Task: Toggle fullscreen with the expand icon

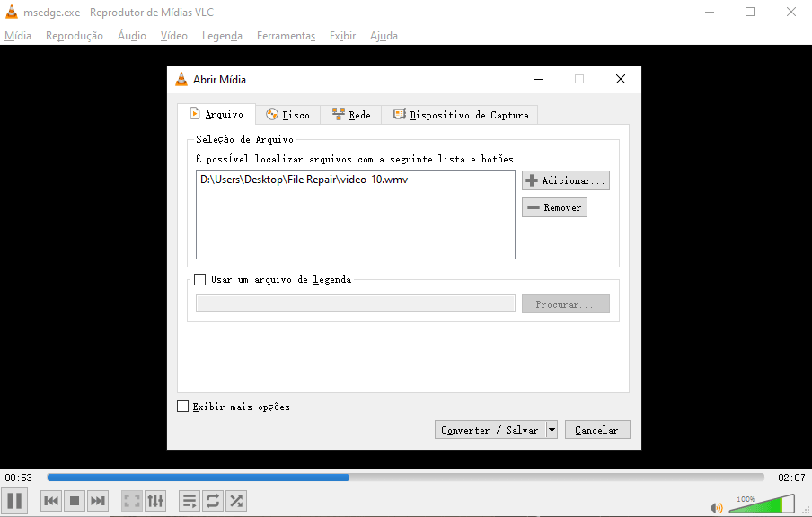Action: (131, 500)
